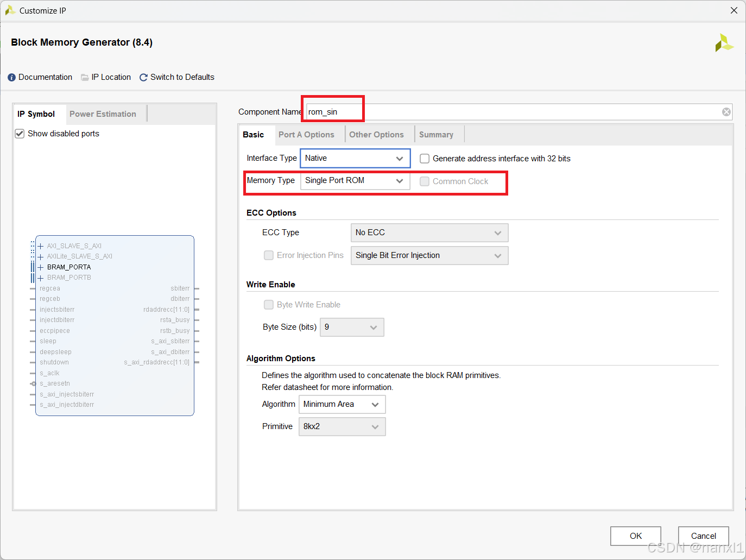The height and width of the screenshot is (560, 746).
Task: Click the Cancel button
Action: 704,536
